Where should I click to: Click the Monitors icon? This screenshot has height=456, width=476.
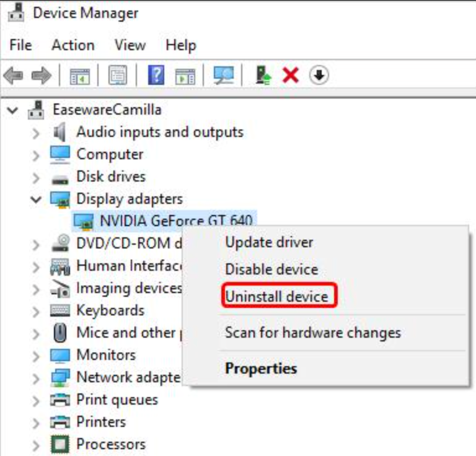pyautogui.click(x=59, y=356)
